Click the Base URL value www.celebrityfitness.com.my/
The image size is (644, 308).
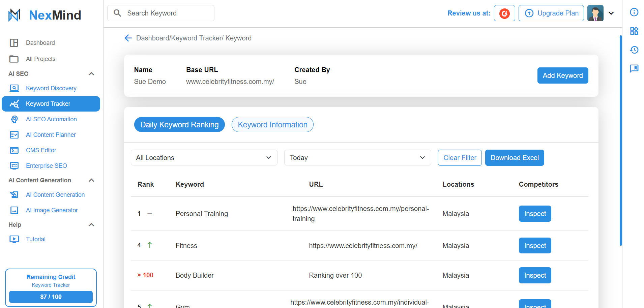tap(230, 82)
